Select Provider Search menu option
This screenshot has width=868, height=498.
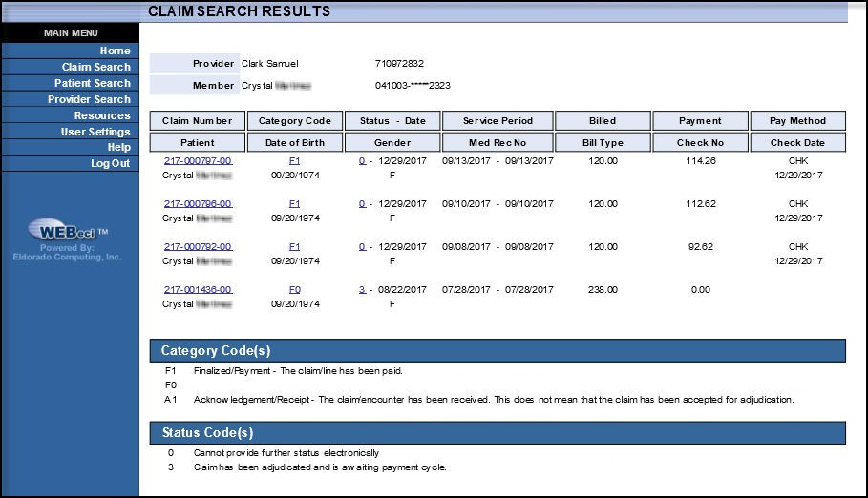[x=89, y=99]
